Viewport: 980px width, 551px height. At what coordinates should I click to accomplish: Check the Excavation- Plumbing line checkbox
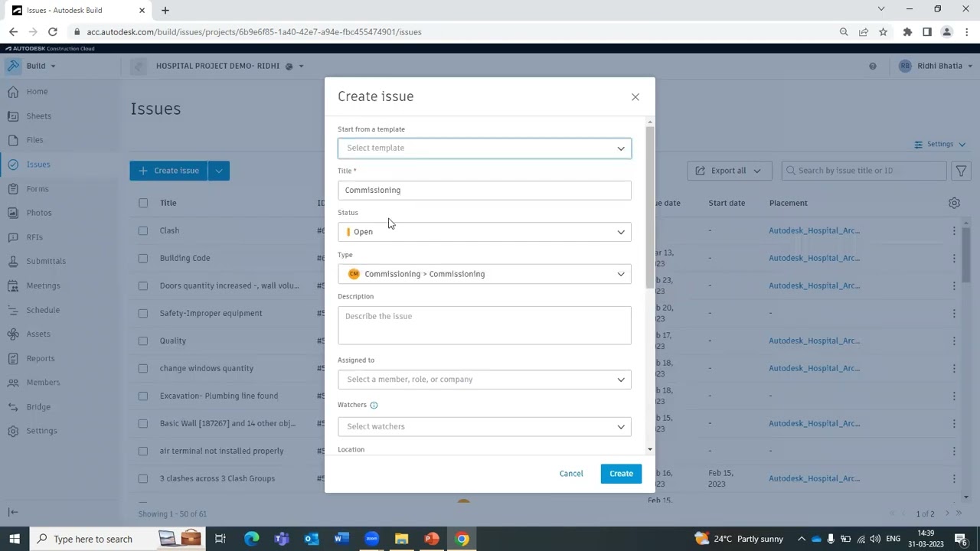(x=143, y=396)
